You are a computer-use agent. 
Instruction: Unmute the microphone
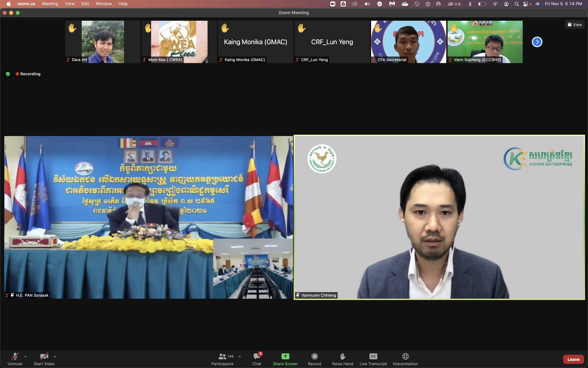(15, 359)
